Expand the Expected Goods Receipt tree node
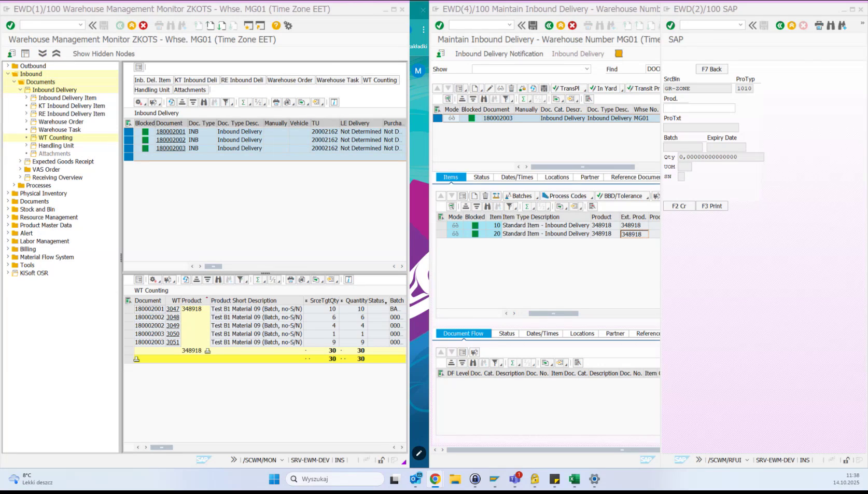Image resolution: width=868 pixels, height=494 pixels. click(x=19, y=161)
